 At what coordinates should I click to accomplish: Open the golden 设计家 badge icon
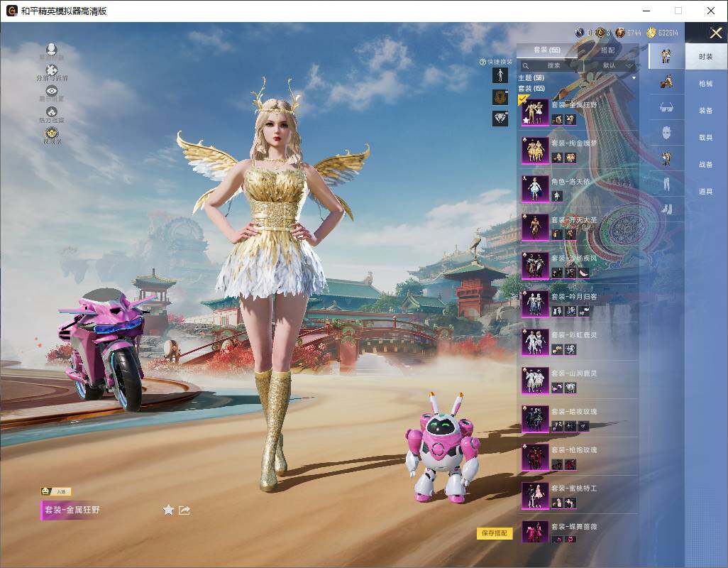(x=52, y=133)
